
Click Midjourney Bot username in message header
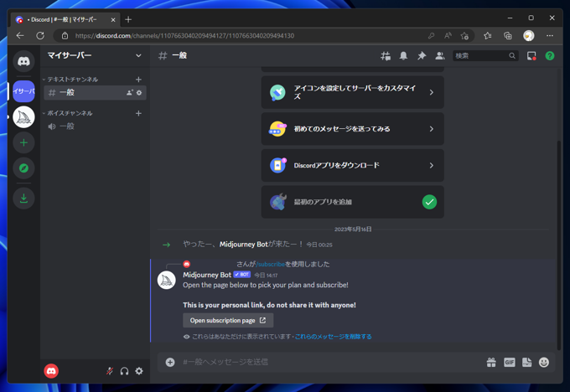click(207, 275)
